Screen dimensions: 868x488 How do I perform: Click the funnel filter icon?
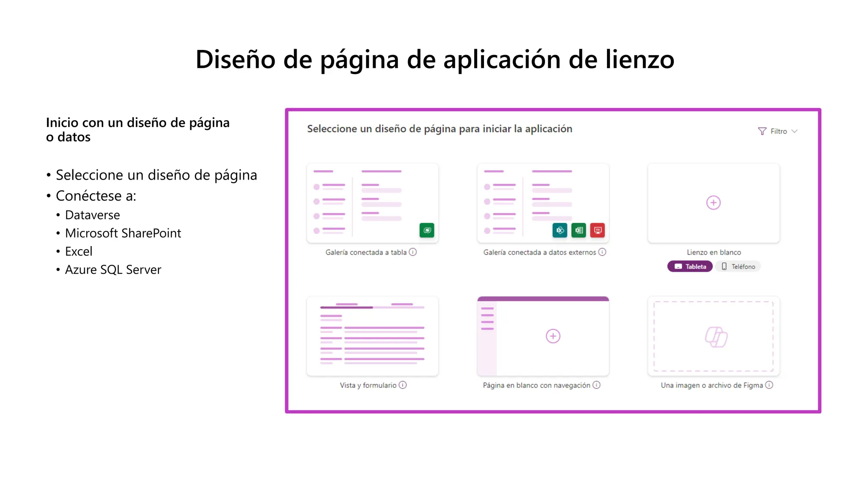coord(762,131)
